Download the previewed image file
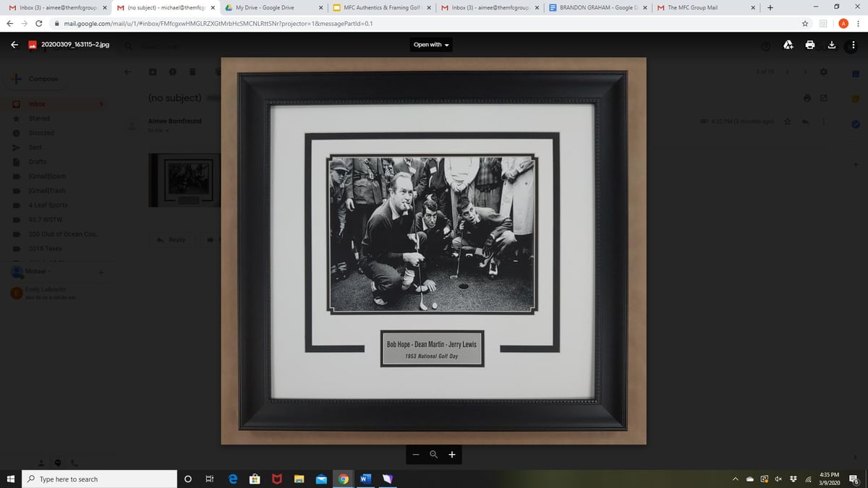The height and width of the screenshot is (488, 868). click(831, 45)
